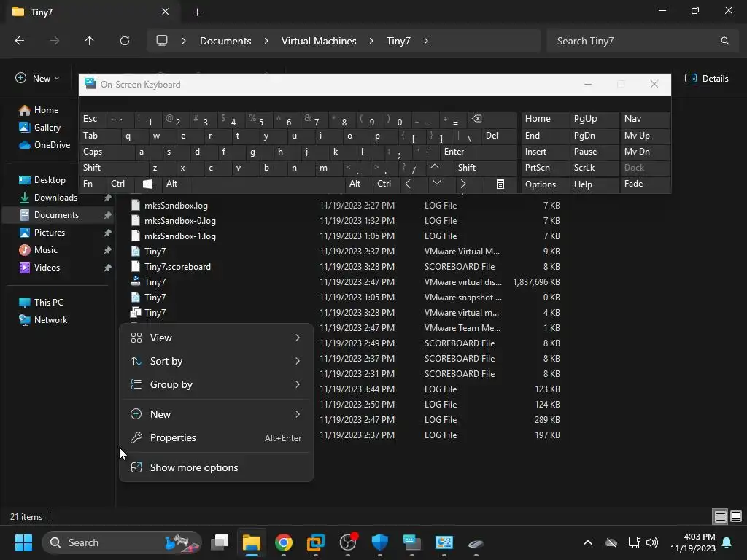Click the up arrow key on On-Screen Keyboard
This screenshot has height=560, width=747.
click(435, 168)
